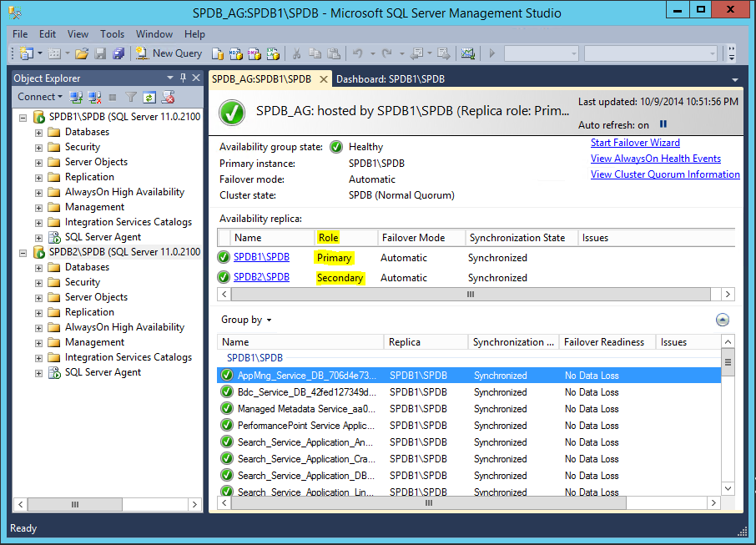756x545 pixels.
Task: Click the solution configurations combo box
Action: (x=542, y=53)
